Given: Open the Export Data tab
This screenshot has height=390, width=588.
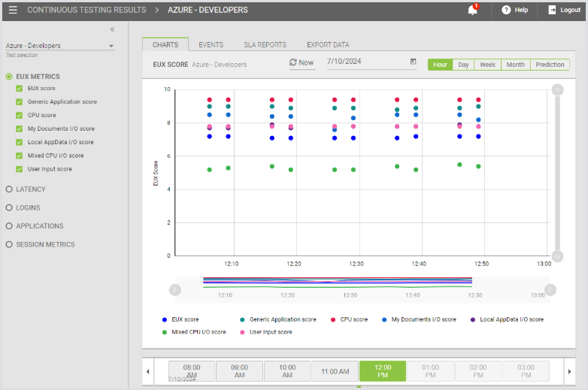Looking at the screenshot, I should [x=327, y=45].
